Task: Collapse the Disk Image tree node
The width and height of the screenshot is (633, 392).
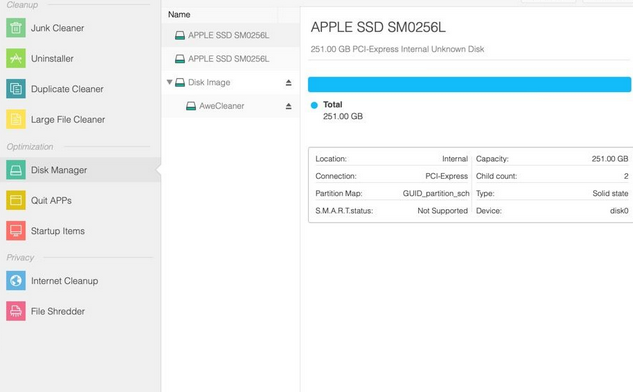Action: pyautogui.click(x=170, y=82)
